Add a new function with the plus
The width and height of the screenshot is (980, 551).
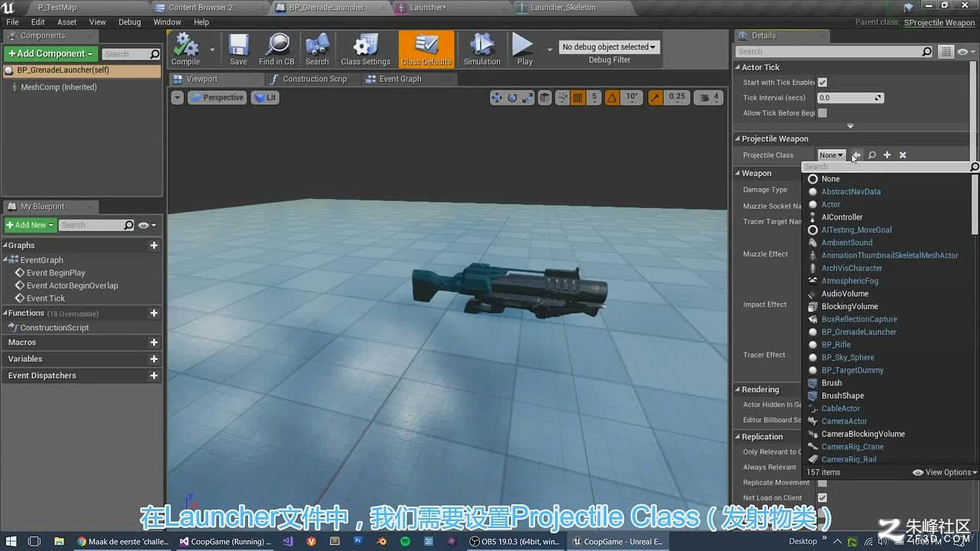pyautogui.click(x=154, y=313)
